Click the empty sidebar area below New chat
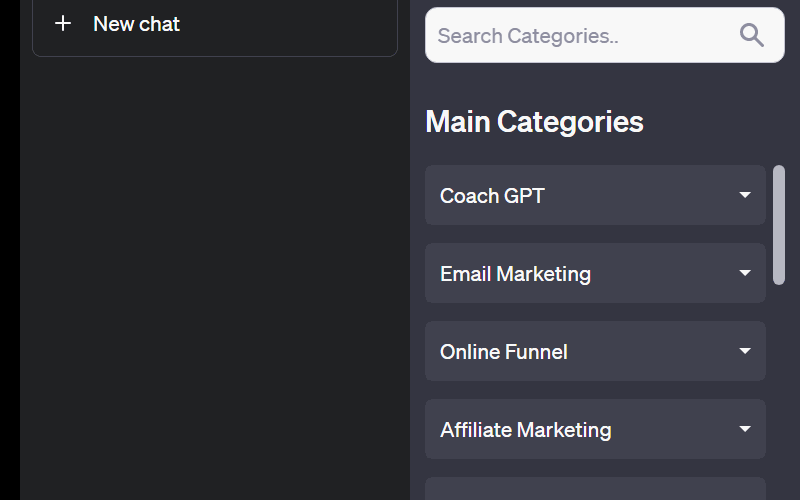This screenshot has width=800, height=500. tap(215, 280)
